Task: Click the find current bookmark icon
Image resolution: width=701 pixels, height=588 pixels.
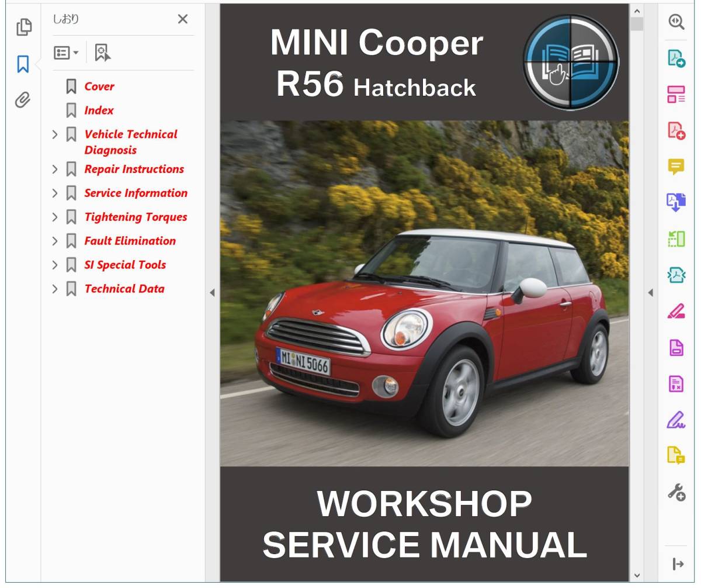Action: pos(103,53)
